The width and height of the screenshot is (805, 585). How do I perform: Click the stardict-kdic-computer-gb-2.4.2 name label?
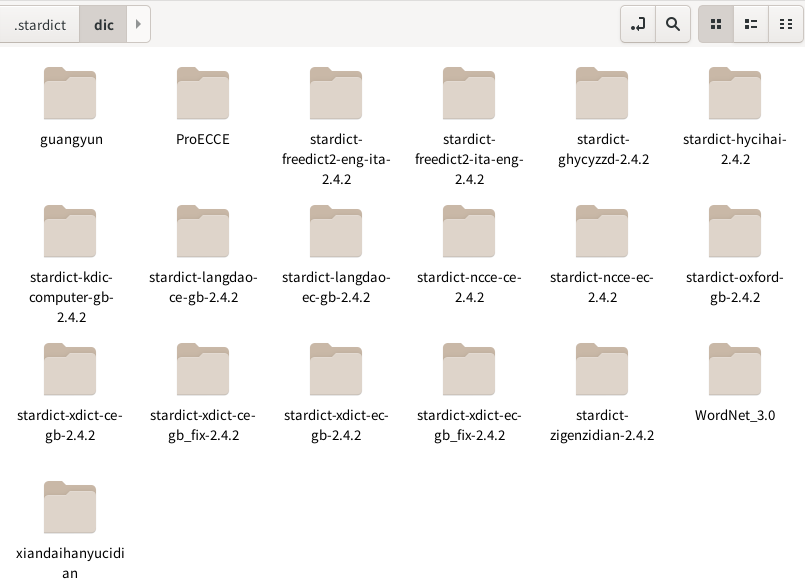coord(71,297)
